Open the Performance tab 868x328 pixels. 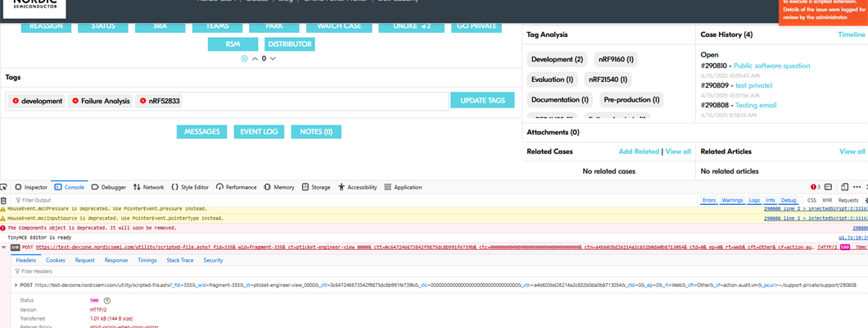(237, 187)
